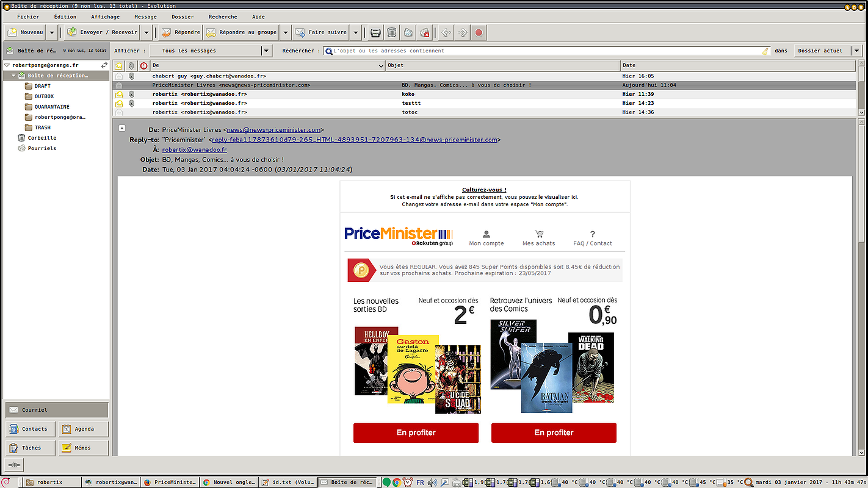Open the Message menu
Viewport: 868px width, 488px height.
(x=145, y=17)
